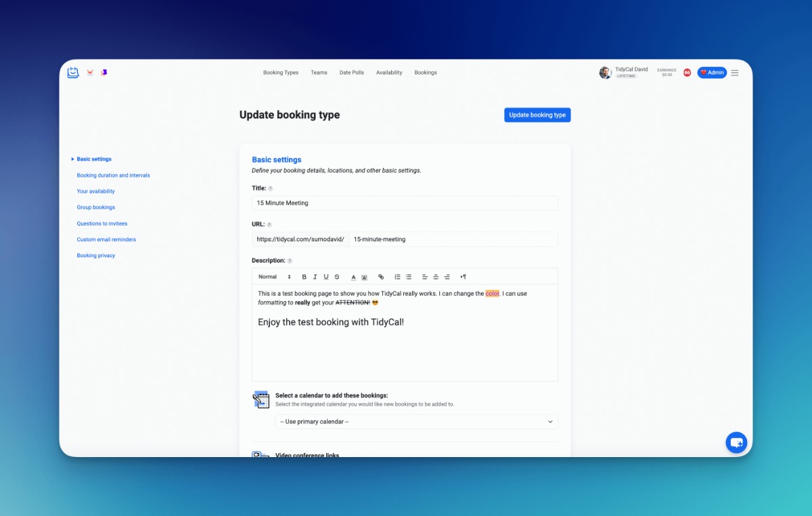Open the text color picker
This screenshot has width=812, height=516.
(353, 277)
